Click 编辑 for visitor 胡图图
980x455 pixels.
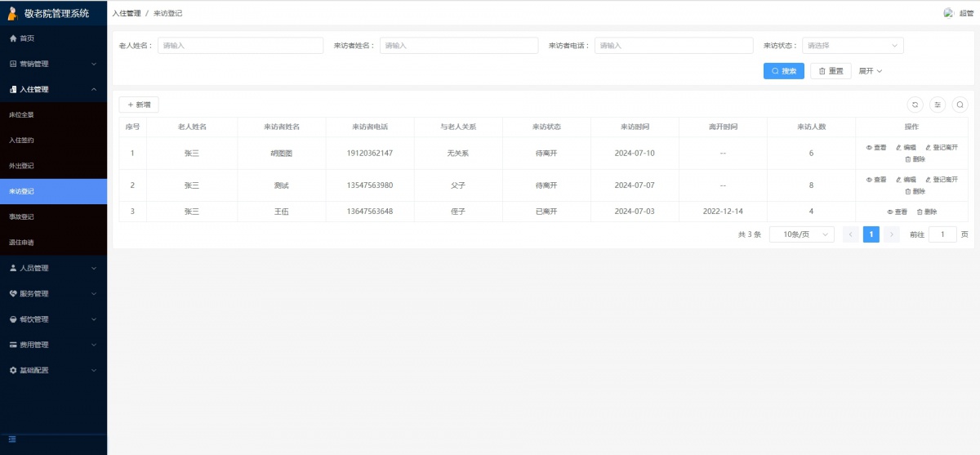coord(906,148)
